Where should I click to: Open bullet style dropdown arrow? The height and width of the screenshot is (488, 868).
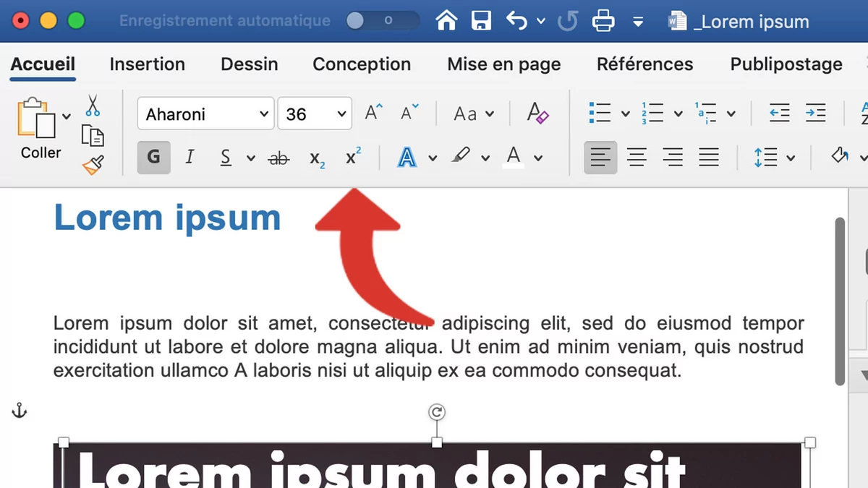click(626, 114)
